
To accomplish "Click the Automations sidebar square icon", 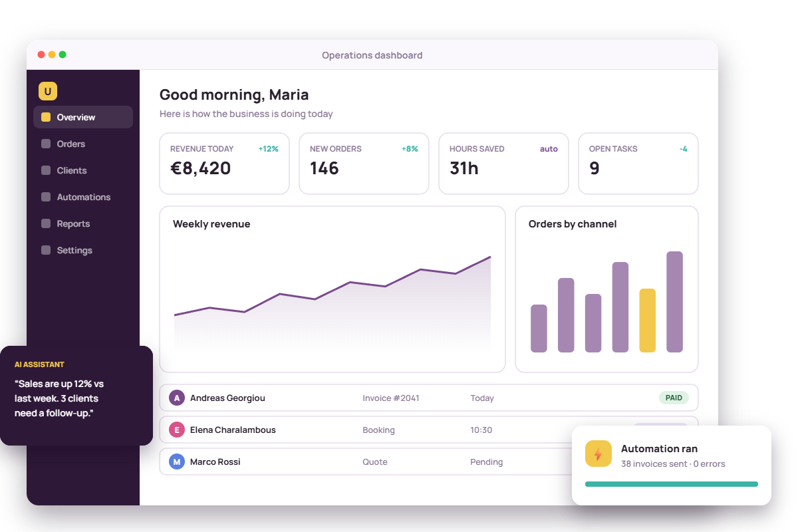I will 46,197.
